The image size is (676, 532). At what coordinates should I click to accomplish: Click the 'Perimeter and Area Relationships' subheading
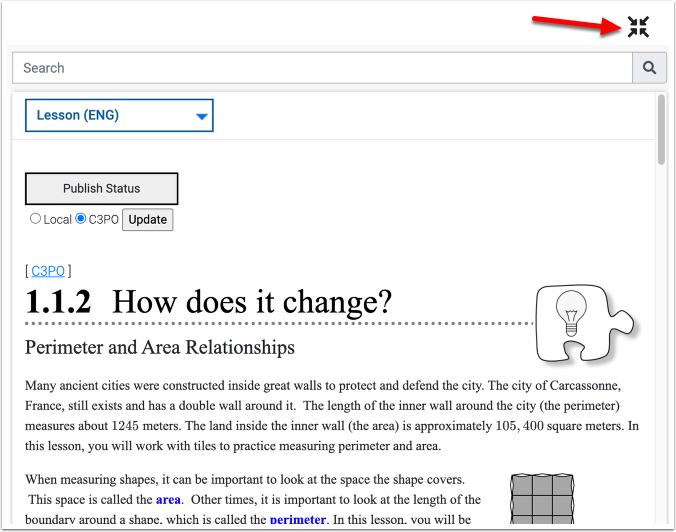coord(160,348)
